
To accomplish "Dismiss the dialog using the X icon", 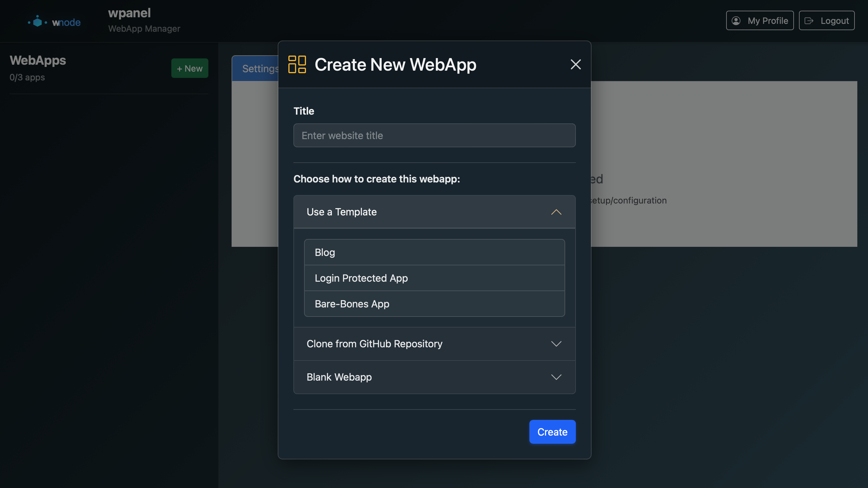I will click(x=575, y=64).
